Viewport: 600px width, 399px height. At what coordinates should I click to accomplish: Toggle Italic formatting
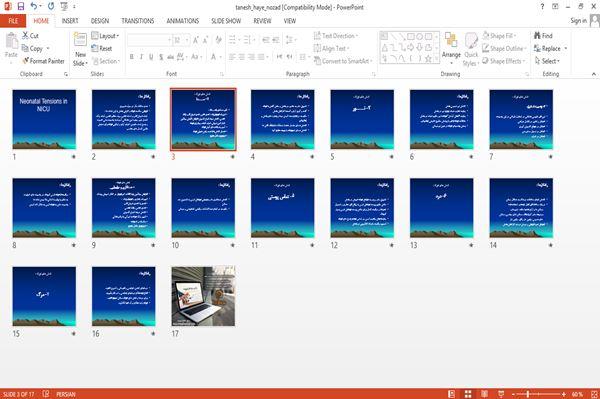pyautogui.click(x=141, y=57)
